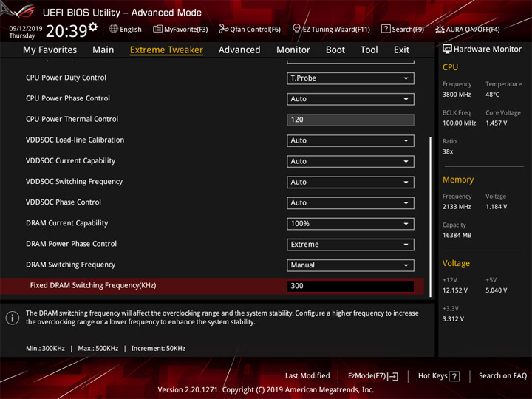Select VDDSOC Load-line Calibration label
Screen dimensions: 532x399
click(x=75, y=140)
